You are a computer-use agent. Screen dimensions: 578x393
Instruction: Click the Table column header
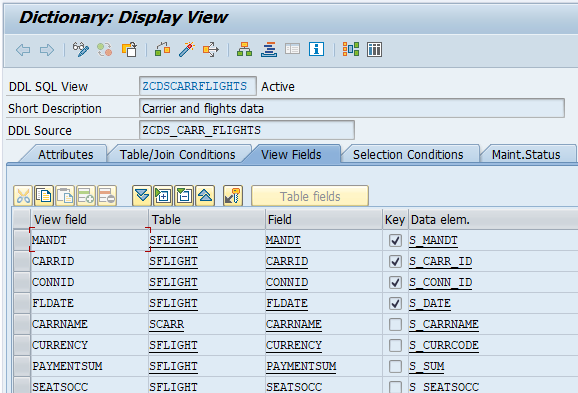coord(207,220)
